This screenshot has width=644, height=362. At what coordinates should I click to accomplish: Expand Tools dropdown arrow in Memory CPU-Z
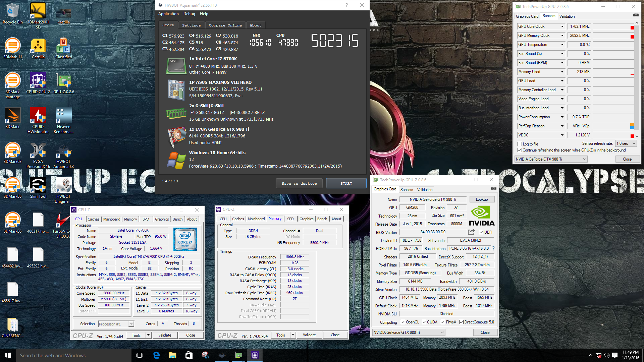293,335
